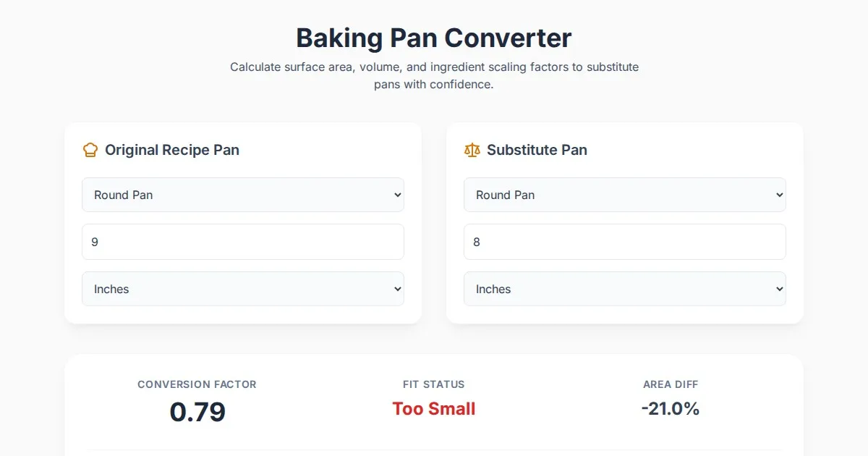Click the Fit Status label
Image resolution: width=868 pixels, height=456 pixels.
tap(434, 384)
